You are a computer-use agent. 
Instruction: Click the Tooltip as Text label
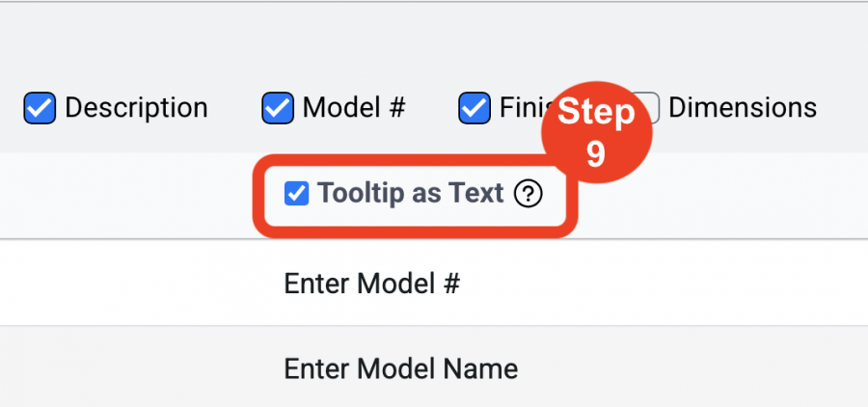click(x=410, y=194)
